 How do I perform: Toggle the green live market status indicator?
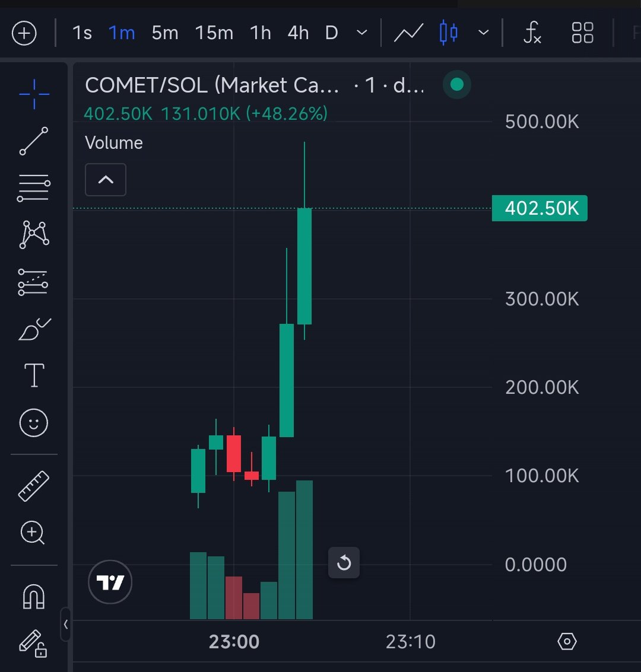click(456, 85)
